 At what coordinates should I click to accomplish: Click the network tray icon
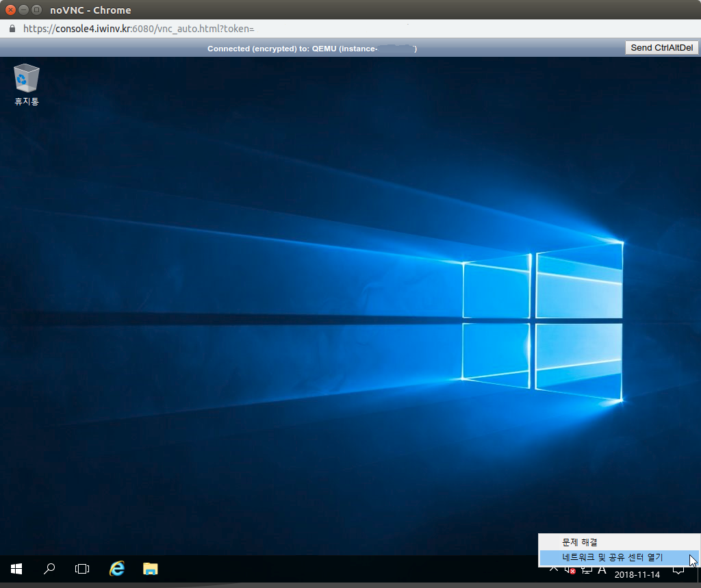tap(587, 570)
